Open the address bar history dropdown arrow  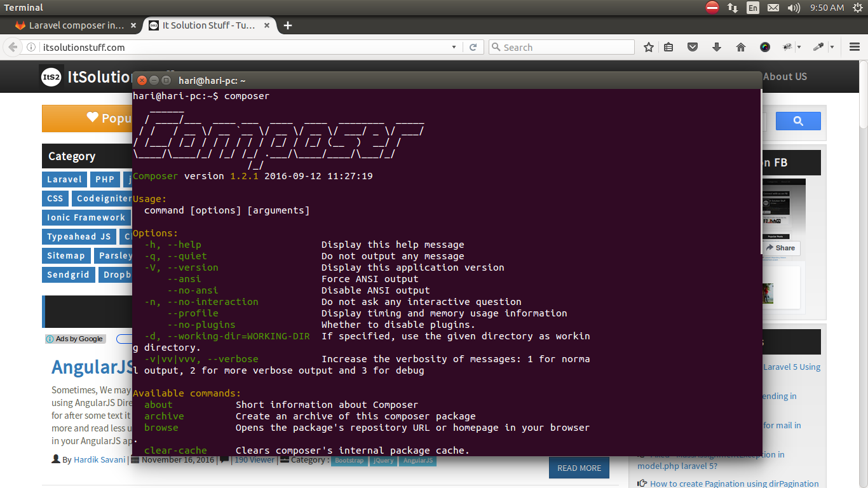(x=454, y=46)
